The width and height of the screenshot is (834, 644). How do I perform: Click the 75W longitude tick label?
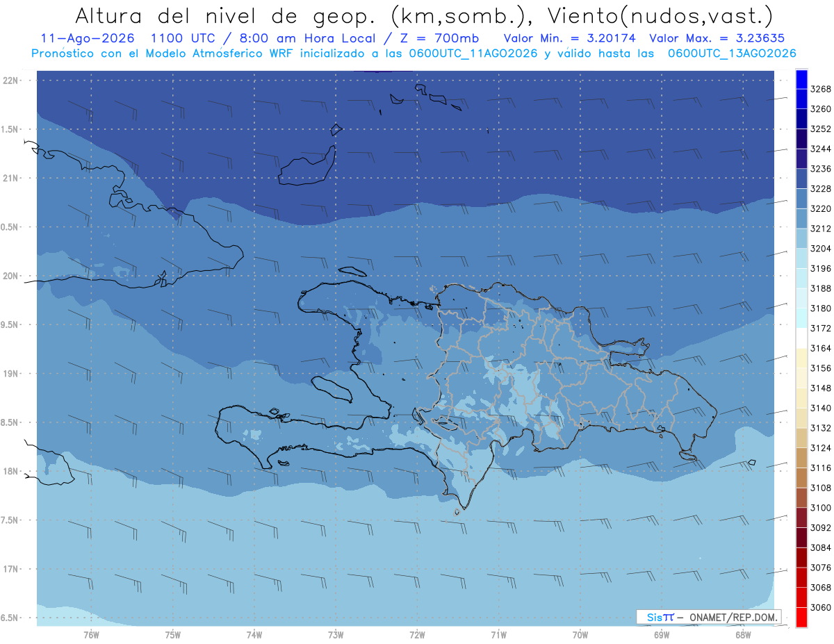pos(173,635)
